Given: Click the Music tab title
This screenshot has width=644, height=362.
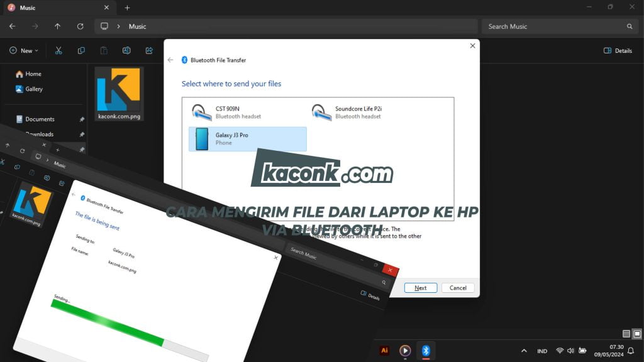Looking at the screenshot, I should click(28, 8).
